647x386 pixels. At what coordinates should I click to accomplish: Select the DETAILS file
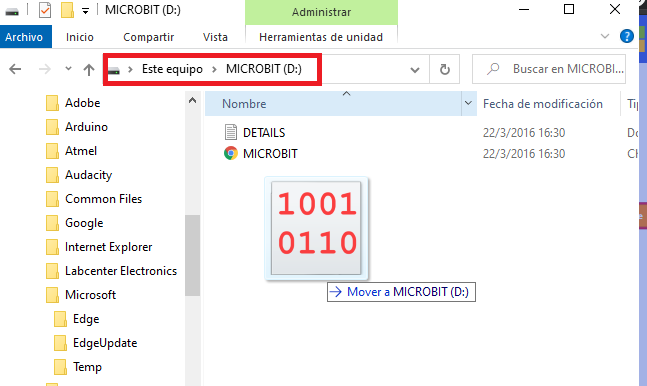(x=264, y=133)
